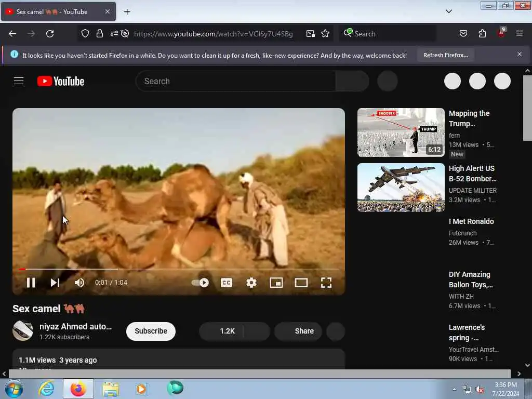This screenshot has height=399, width=532.
Task: Open site permissions icon in address bar
Action: click(114, 33)
